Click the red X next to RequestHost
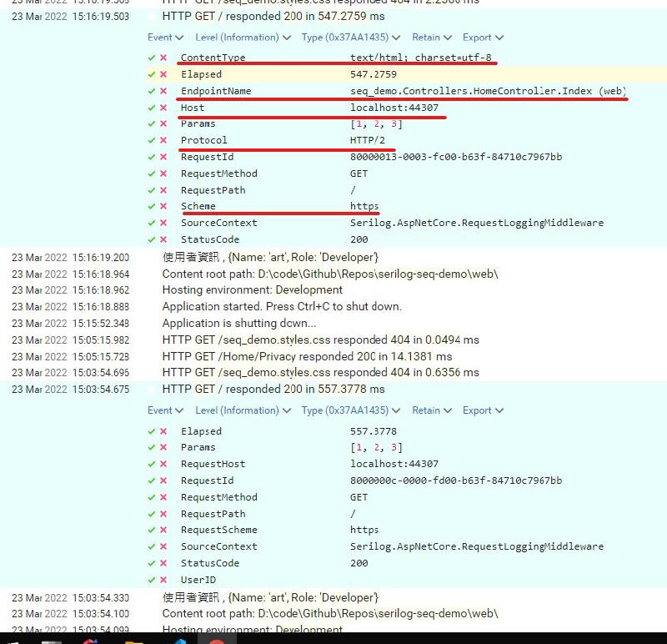Image resolution: width=667 pixels, height=644 pixels. (163, 464)
